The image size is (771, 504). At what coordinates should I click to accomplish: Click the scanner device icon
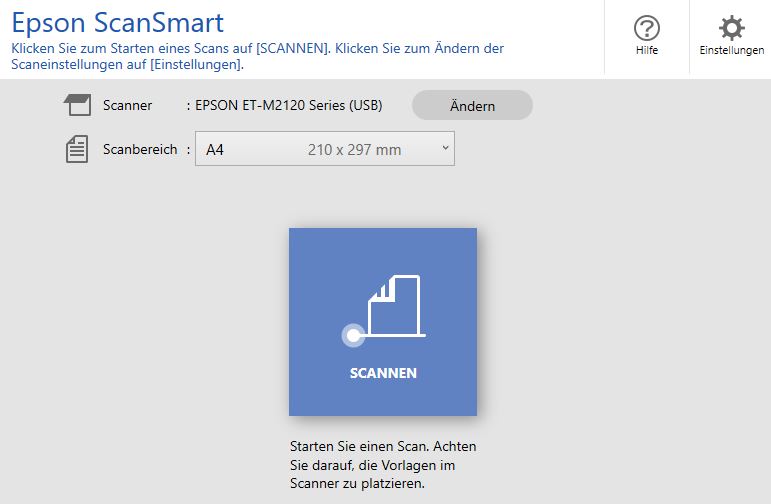pos(78,105)
